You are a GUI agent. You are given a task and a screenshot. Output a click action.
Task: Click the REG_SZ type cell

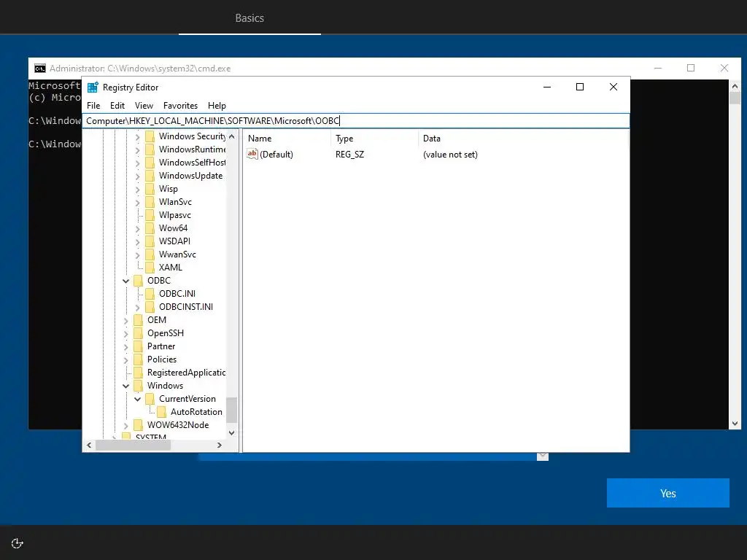(x=349, y=155)
